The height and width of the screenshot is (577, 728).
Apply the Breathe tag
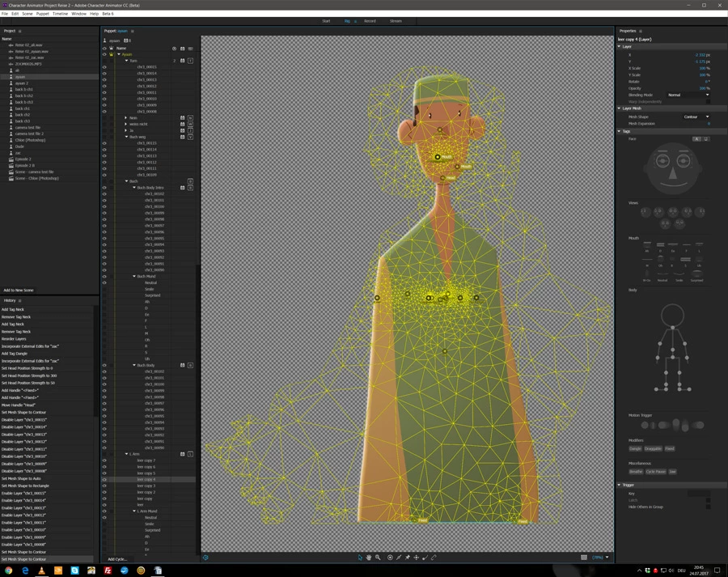(x=636, y=472)
